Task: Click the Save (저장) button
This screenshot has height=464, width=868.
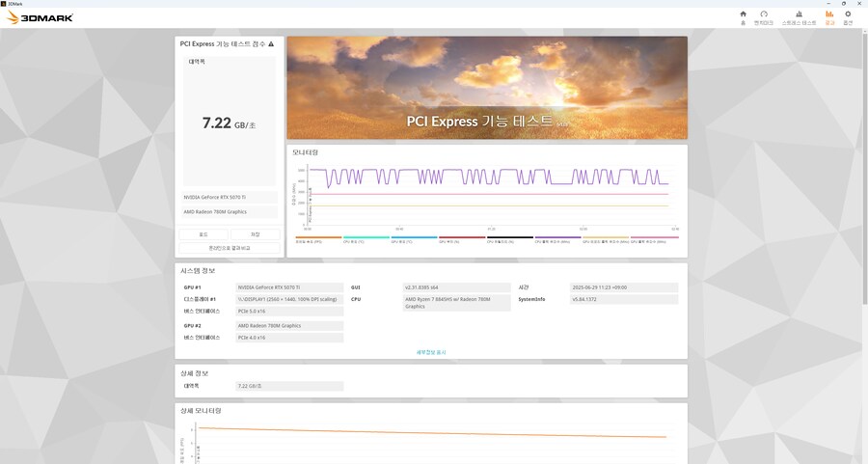Action: [x=256, y=234]
